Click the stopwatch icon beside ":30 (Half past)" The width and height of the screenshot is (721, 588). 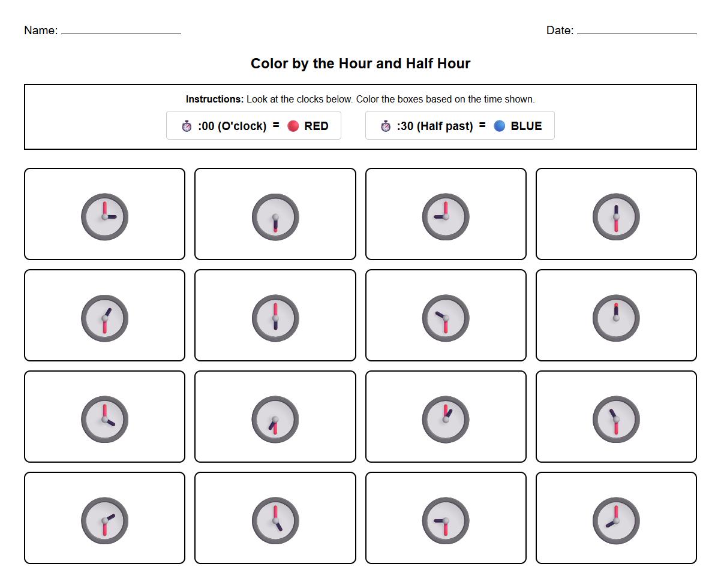tap(384, 125)
